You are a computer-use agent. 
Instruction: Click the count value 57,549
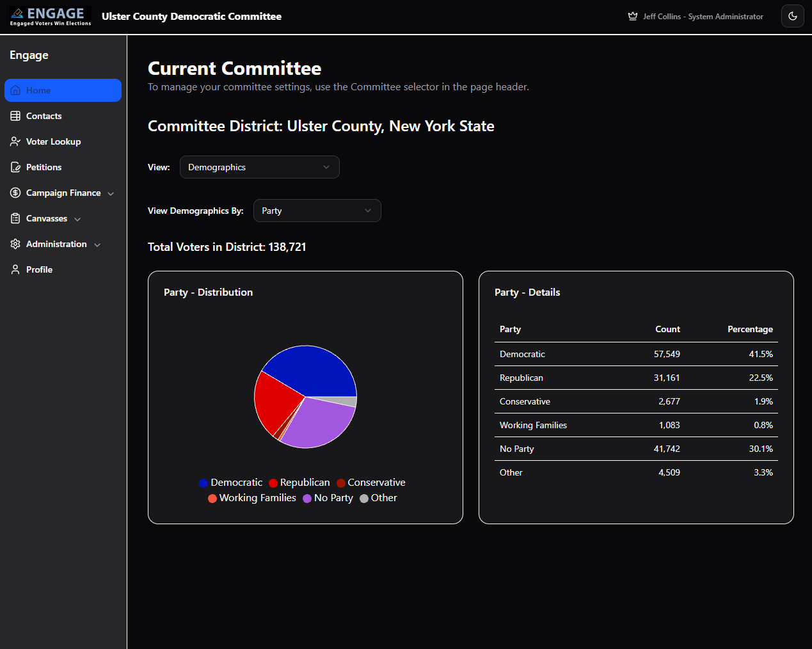667,354
